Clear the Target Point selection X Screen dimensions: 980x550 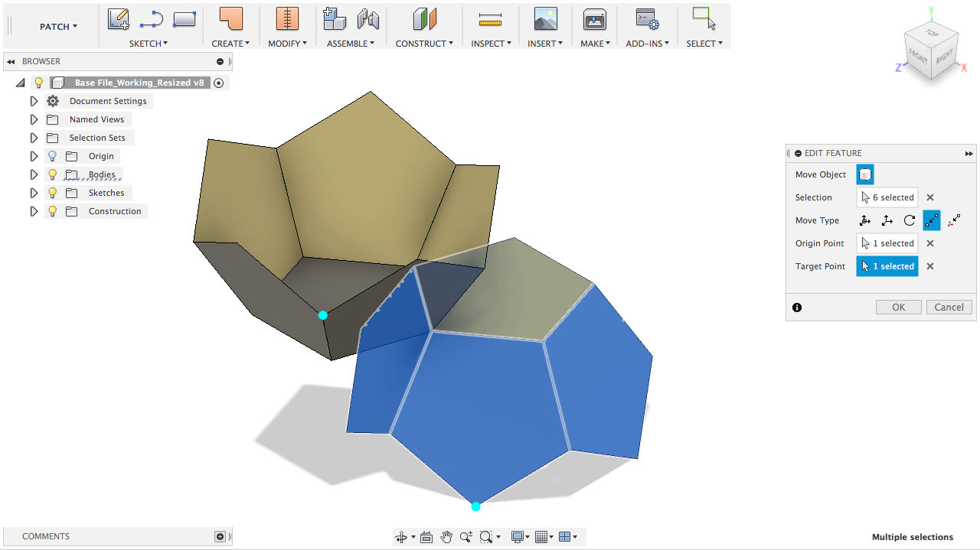point(930,266)
